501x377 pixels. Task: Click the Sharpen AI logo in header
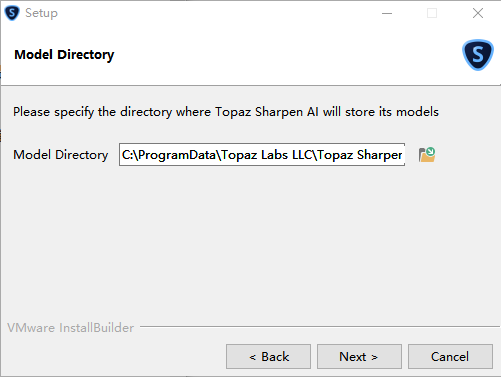pyautogui.click(x=478, y=55)
